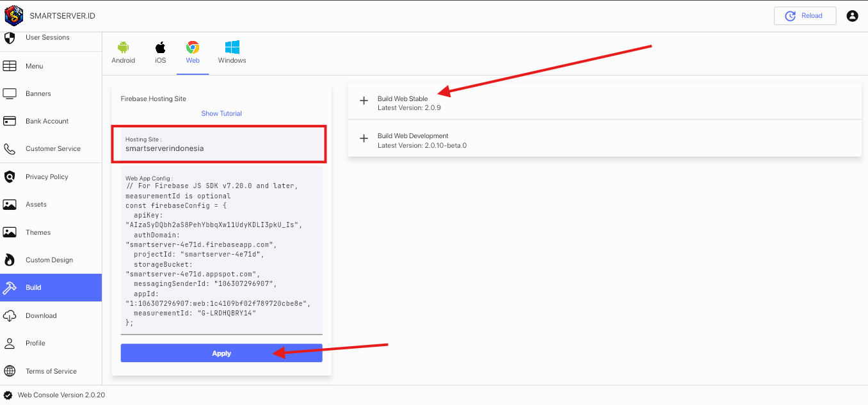Click the Banners monitor icon
The height and width of the screenshot is (405, 868).
(10, 93)
